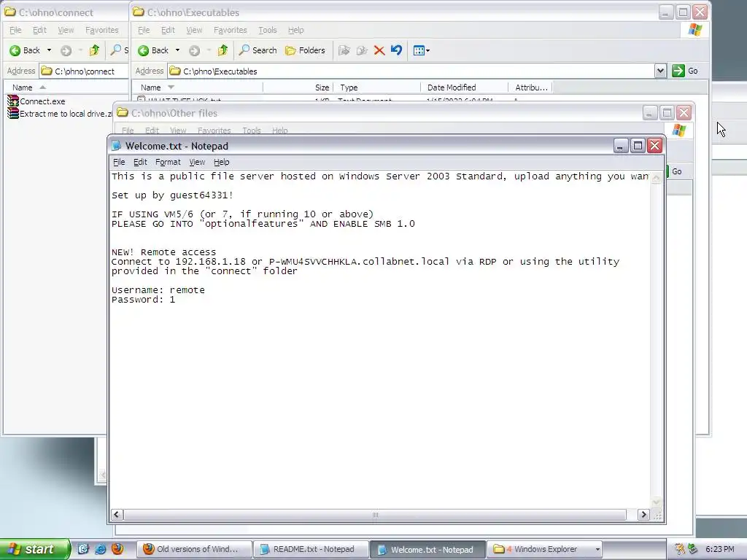This screenshot has height=560, width=747.
Task: Click folder icon in Executables address bar
Action: [175, 71]
